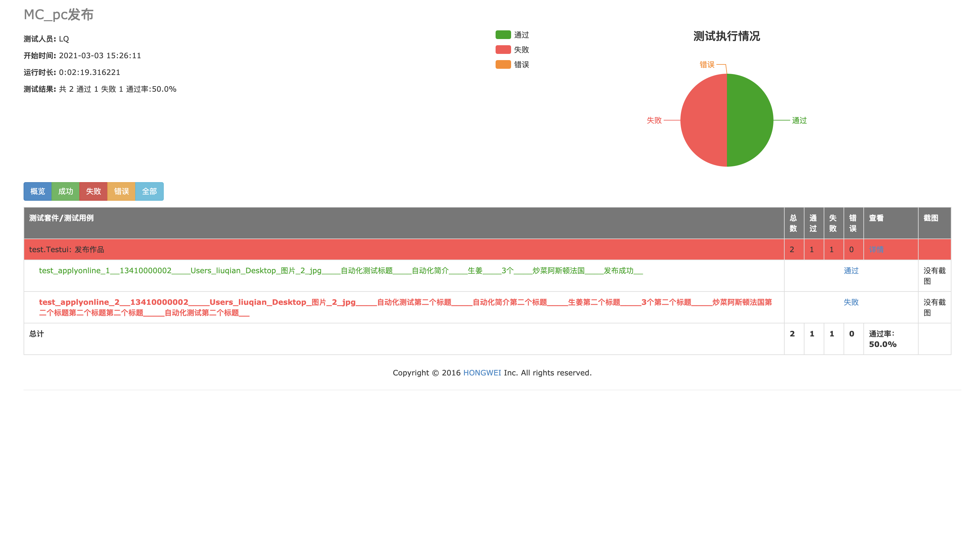Click the green 通过 pie slice
The image size is (980, 539).
click(750, 120)
